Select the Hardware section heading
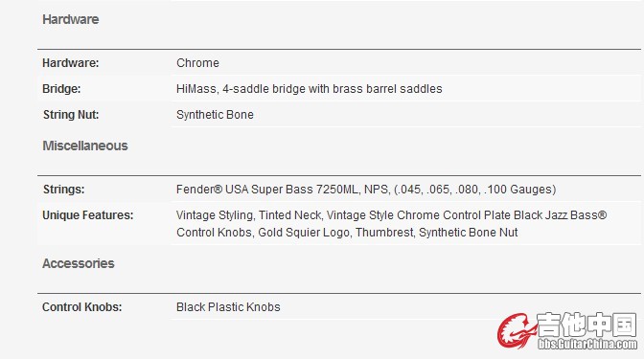644x359 pixels. pos(71,19)
